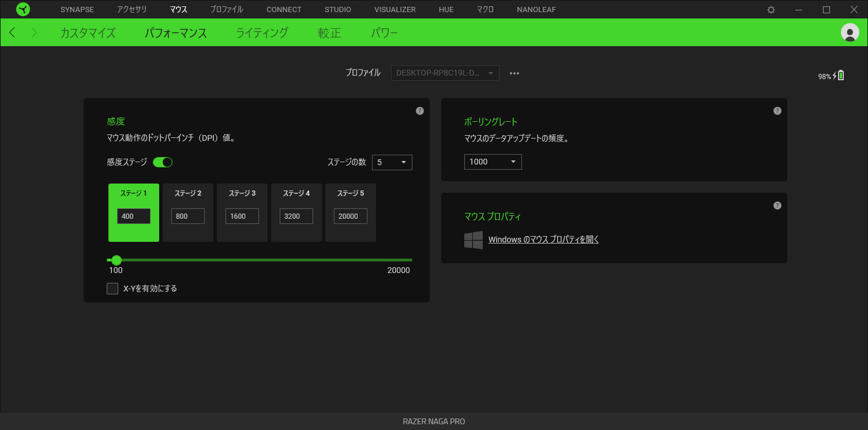Go back with the left arrow
Viewport: 868px width, 430px height.
point(12,33)
